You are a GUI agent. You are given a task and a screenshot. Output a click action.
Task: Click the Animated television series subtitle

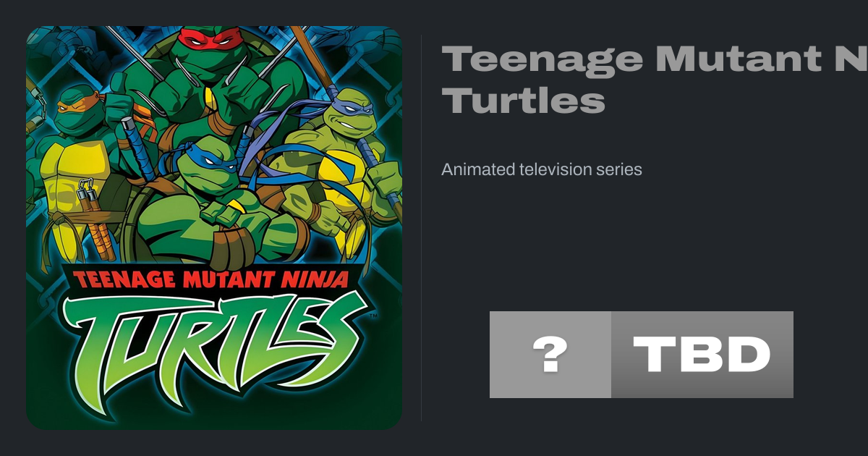point(542,169)
